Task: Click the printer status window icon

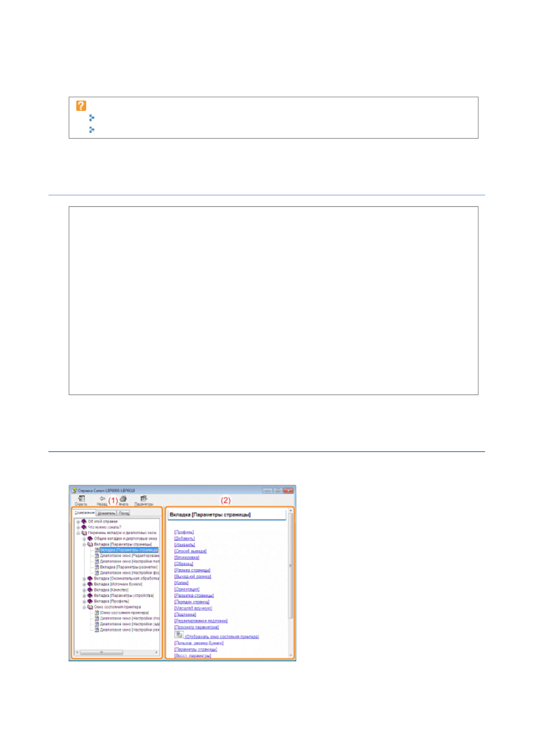Action: click(179, 635)
